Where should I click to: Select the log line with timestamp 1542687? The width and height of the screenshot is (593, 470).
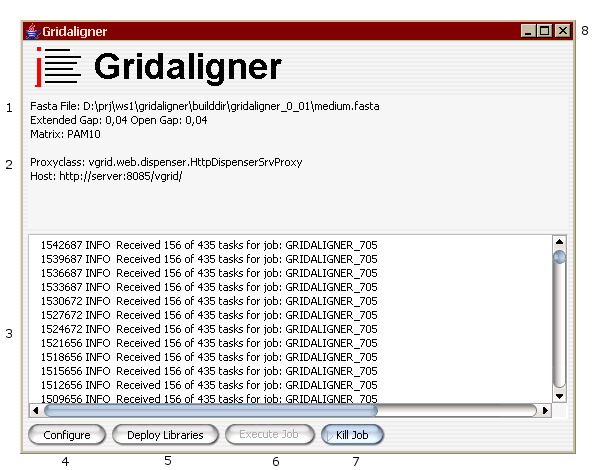pyautogui.click(x=209, y=245)
